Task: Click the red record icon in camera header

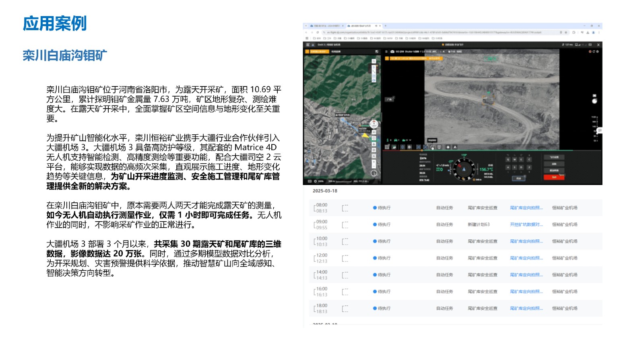Action: pyautogui.click(x=590, y=51)
